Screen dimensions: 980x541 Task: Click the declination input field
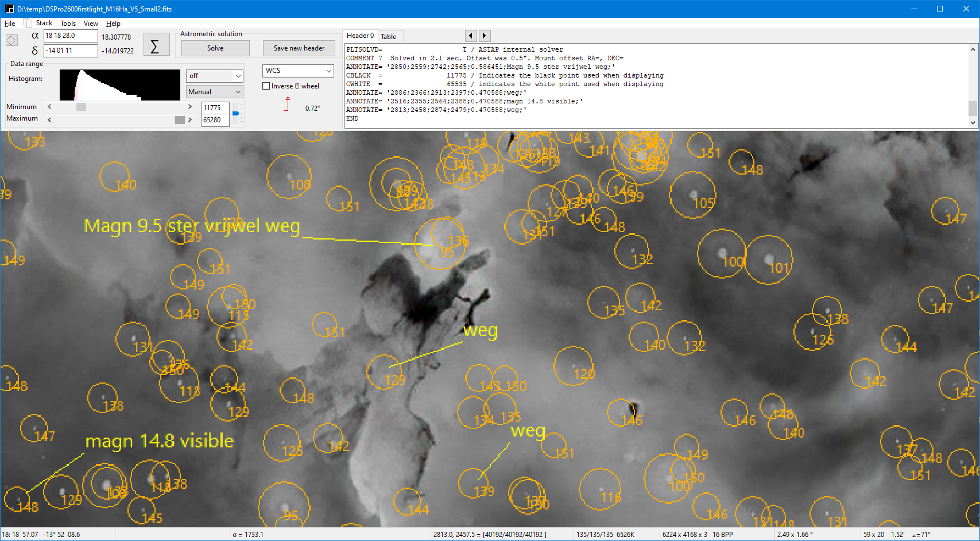pyautogui.click(x=71, y=51)
